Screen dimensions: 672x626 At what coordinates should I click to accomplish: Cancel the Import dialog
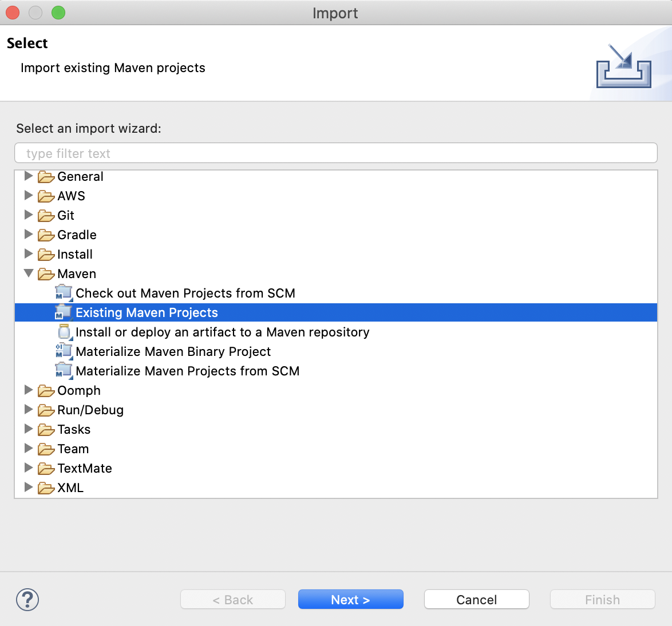click(477, 600)
